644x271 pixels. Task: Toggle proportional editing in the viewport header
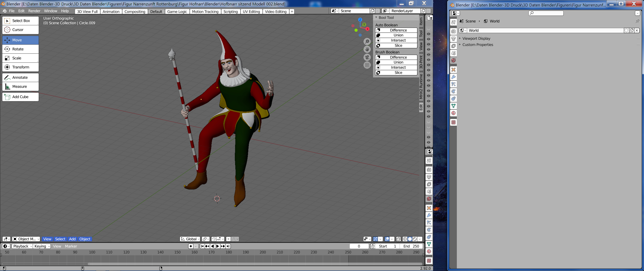point(228,239)
